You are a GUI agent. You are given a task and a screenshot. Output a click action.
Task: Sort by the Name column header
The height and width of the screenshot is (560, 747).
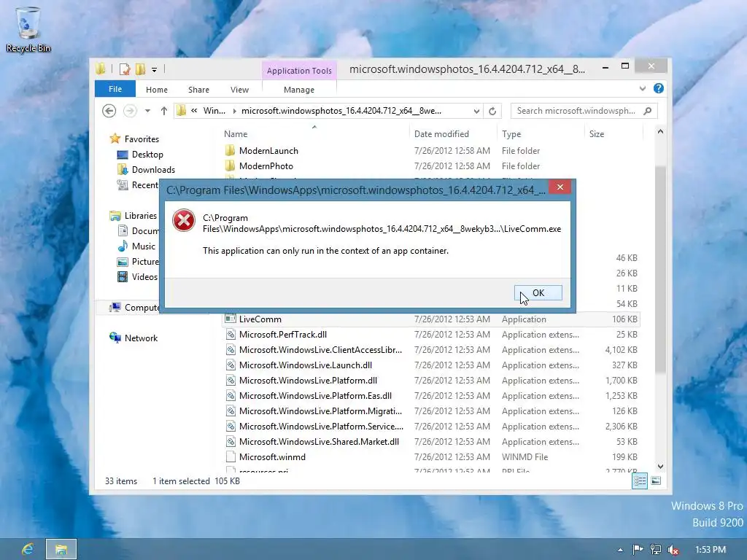[236, 134]
